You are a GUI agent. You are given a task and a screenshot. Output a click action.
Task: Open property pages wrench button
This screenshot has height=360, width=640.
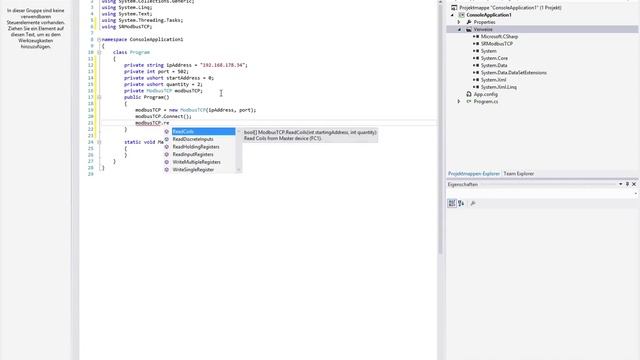point(473,203)
